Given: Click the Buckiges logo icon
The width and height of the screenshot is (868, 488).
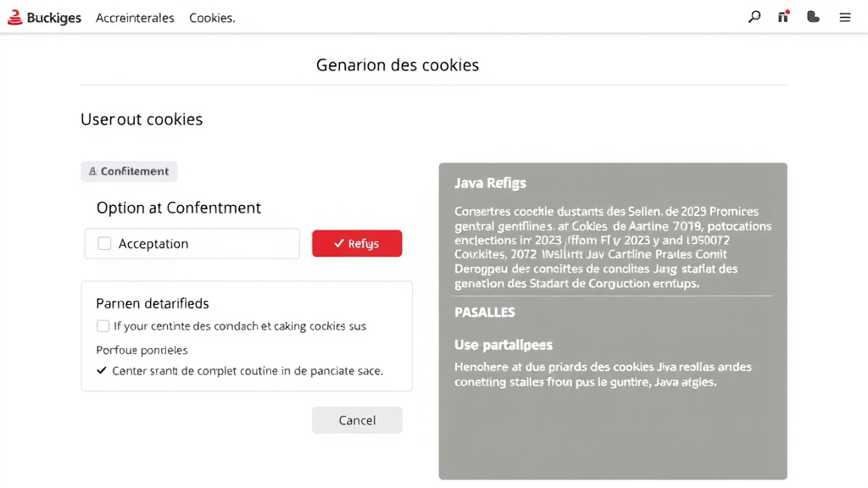Looking at the screenshot, I should point(14,17).
